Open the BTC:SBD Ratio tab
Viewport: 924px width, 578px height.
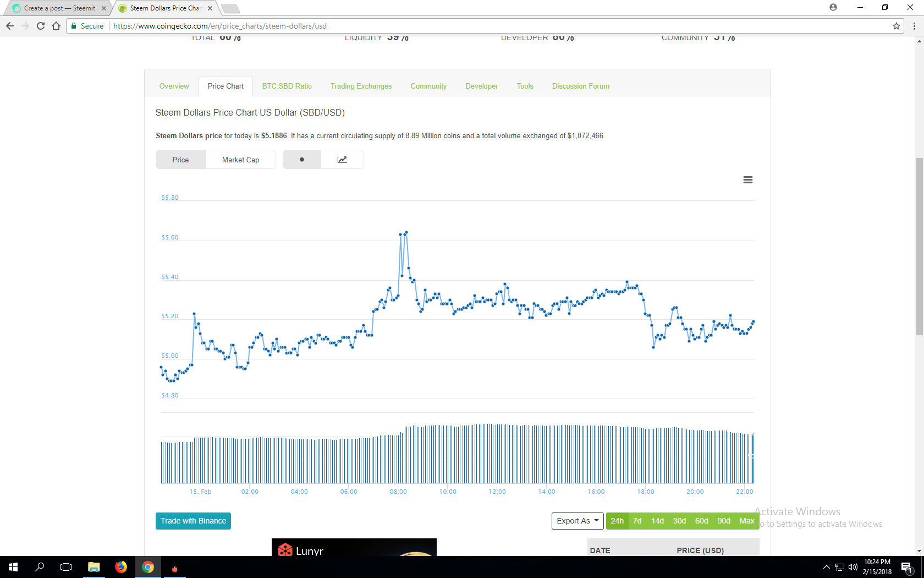tap(287, 86)
